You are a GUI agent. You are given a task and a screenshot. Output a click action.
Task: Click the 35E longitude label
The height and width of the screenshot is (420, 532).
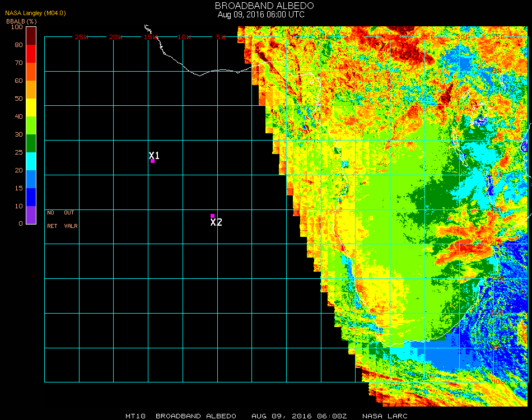(498, 37)
